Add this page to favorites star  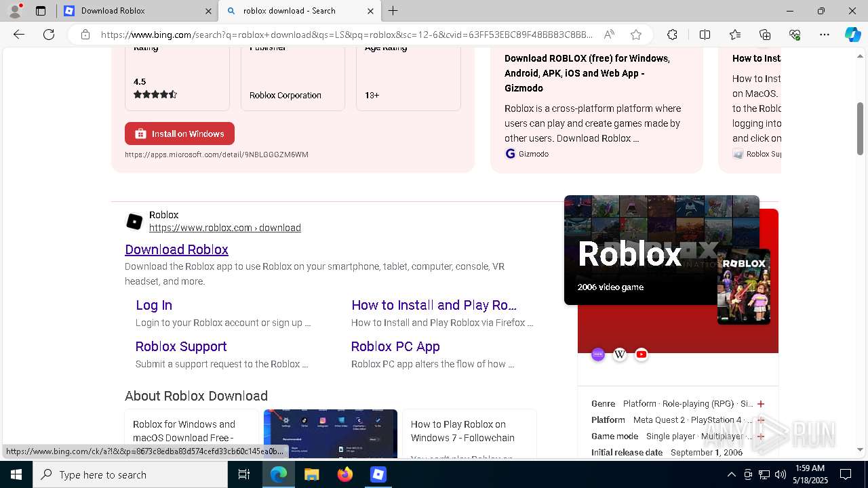[x=636, y=35]
